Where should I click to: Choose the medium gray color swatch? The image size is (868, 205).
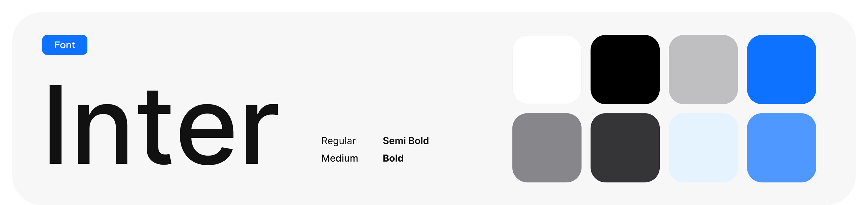coord(547,148)
